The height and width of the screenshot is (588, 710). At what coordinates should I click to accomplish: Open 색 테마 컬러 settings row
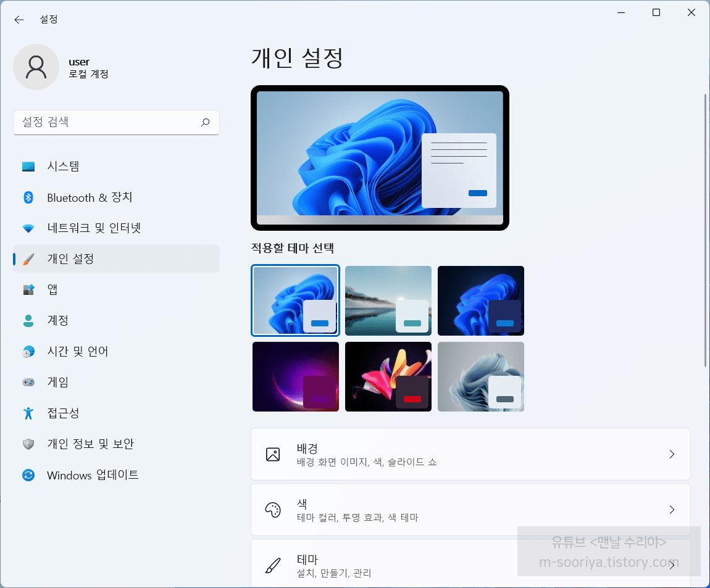(470, 510)
